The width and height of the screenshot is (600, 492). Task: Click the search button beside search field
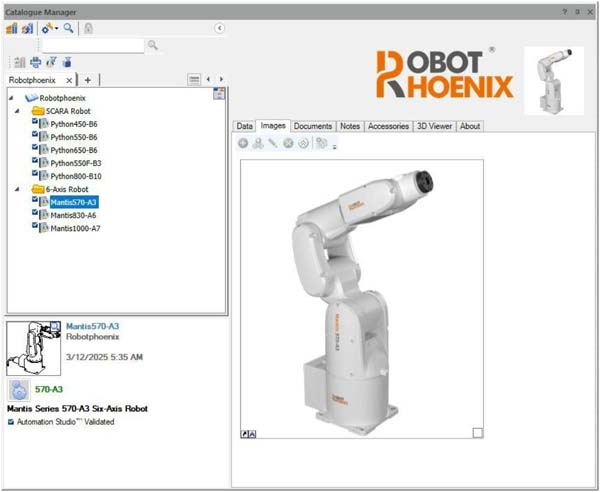(153, 45)
